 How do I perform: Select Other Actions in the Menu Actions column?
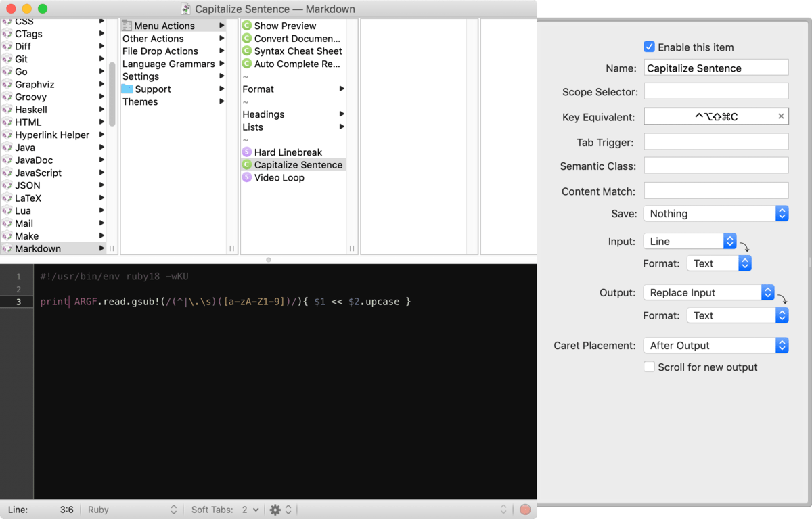click(x=153, y=39)
